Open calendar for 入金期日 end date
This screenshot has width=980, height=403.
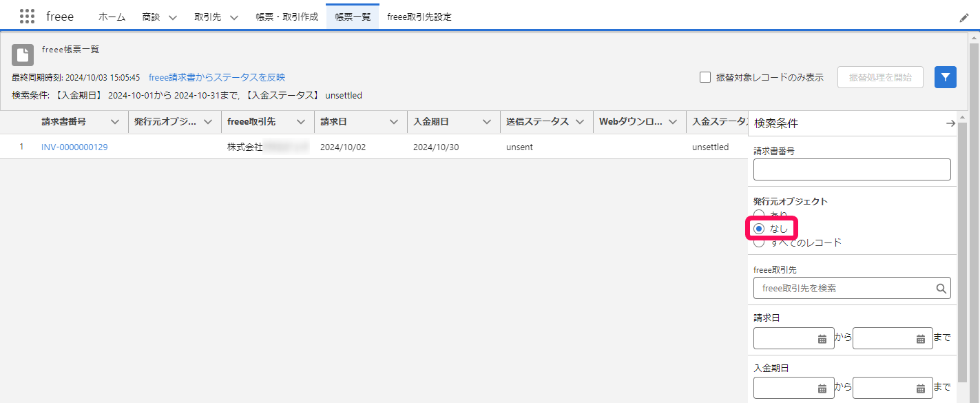(921, 388)
